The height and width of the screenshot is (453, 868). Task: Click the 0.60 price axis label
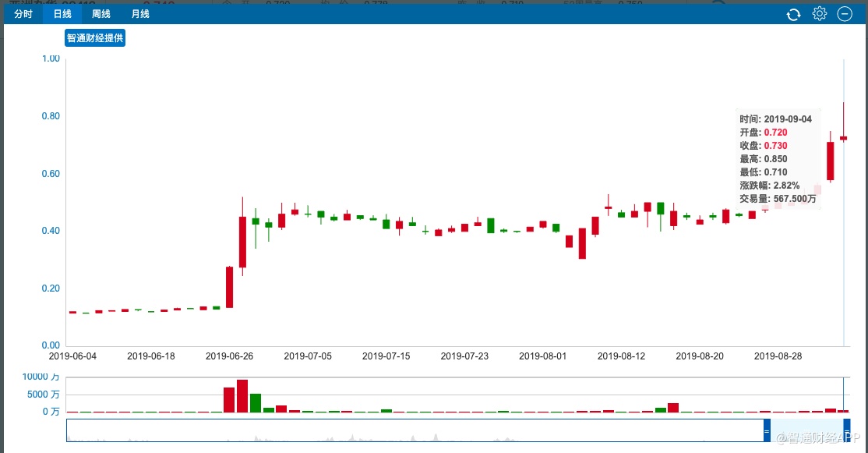point(51,173)
